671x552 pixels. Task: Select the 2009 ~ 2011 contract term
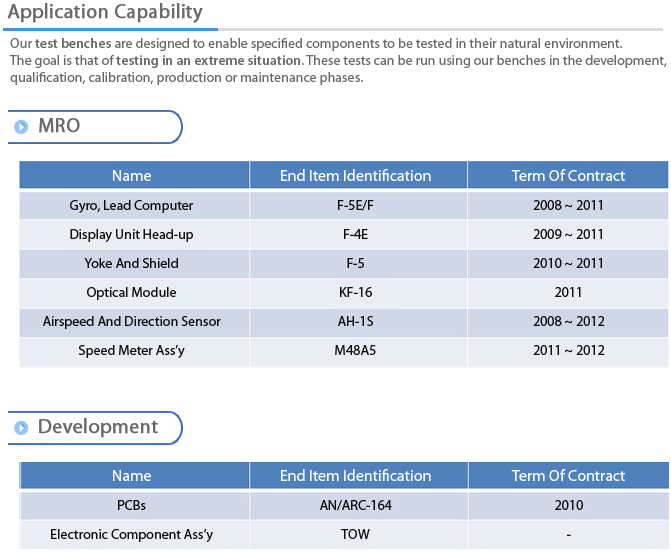[568, 234]
